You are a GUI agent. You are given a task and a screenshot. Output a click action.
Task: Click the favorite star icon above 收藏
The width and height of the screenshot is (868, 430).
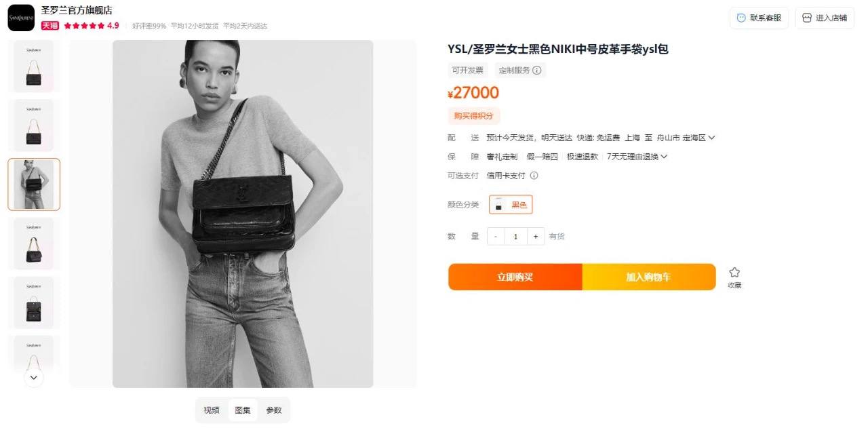(x=734, y=272)
